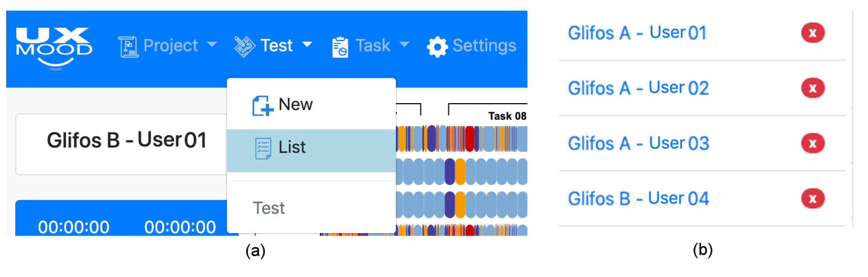The height and width of the screenshot is (277, 868).
Task: Click the List checklist icon
Action: [263, 148]
